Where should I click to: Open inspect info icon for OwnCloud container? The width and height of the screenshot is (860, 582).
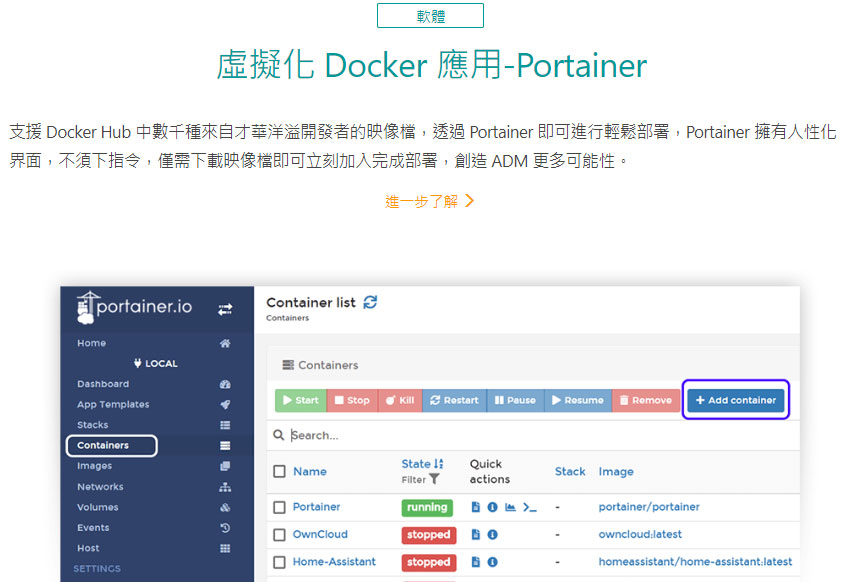click(x=493, y=534)
